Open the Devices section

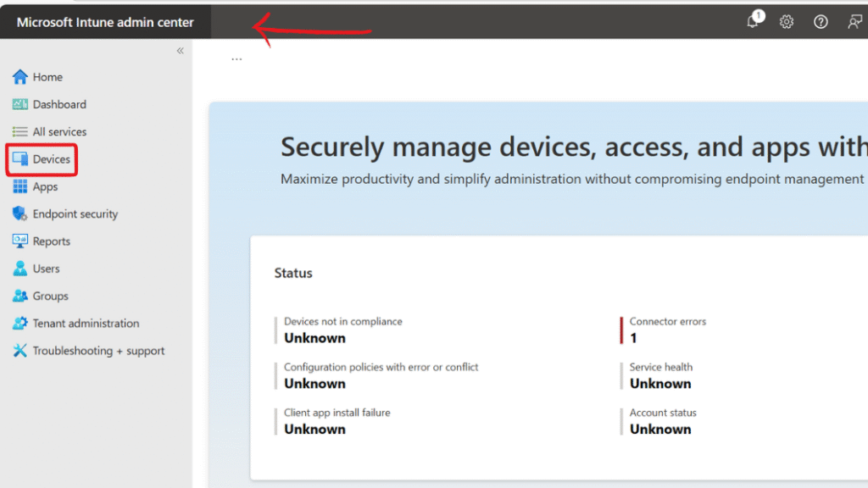pyautogui.click(x=51, y=158)
